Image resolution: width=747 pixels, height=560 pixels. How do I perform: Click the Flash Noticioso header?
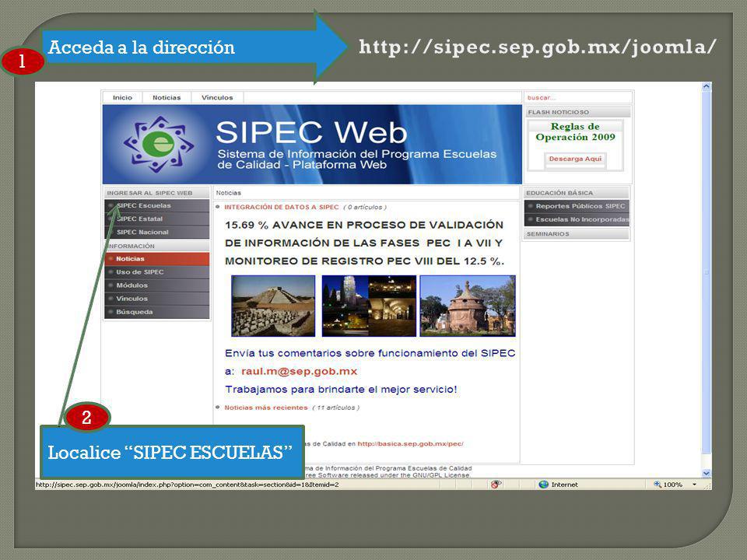pyautogui.click(x=578, y=112)
